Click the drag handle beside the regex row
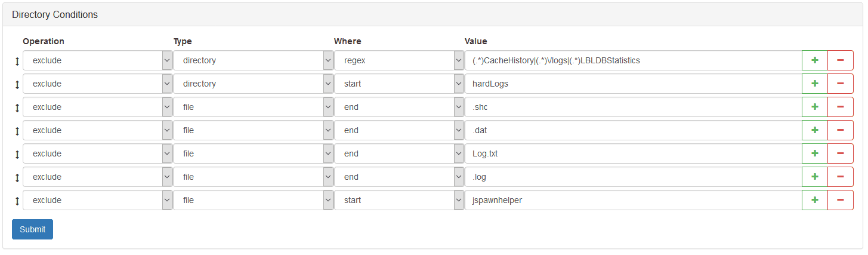This screenshot has width=868, height=255. [x=17, y=61]
